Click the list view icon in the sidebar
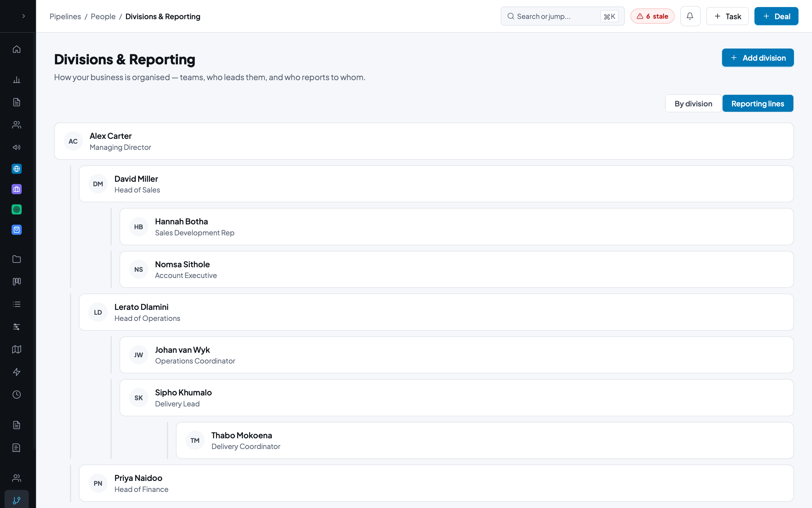The height and width of the screenshot is (508, 812). click(16, 304)
